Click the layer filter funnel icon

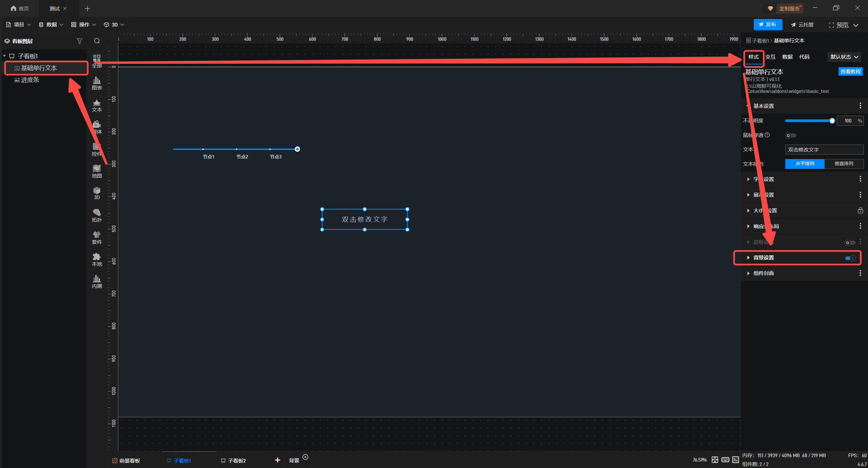pyautogui.click(x=80, y=41)
